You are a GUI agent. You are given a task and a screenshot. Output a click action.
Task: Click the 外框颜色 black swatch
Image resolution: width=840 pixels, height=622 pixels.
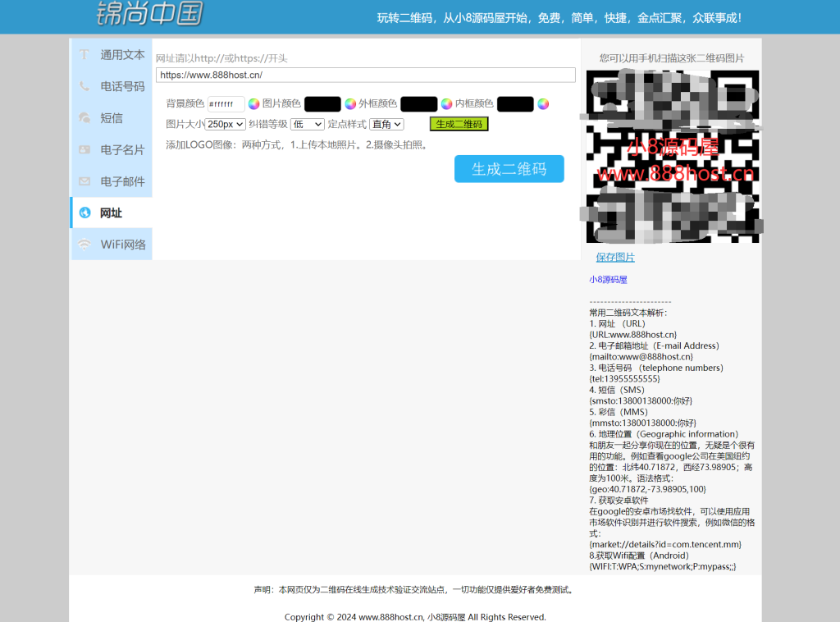[x=419, y=104]
